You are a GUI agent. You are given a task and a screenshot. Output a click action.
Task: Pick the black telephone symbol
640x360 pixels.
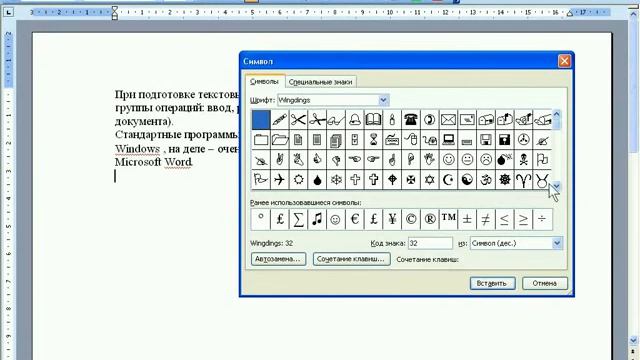click(411, 120)
